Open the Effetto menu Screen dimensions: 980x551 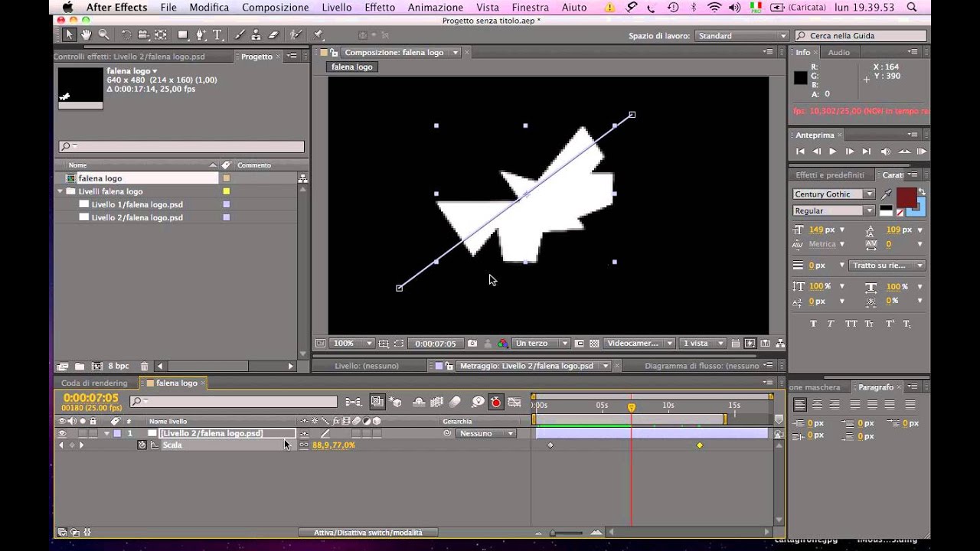point(380,8)
